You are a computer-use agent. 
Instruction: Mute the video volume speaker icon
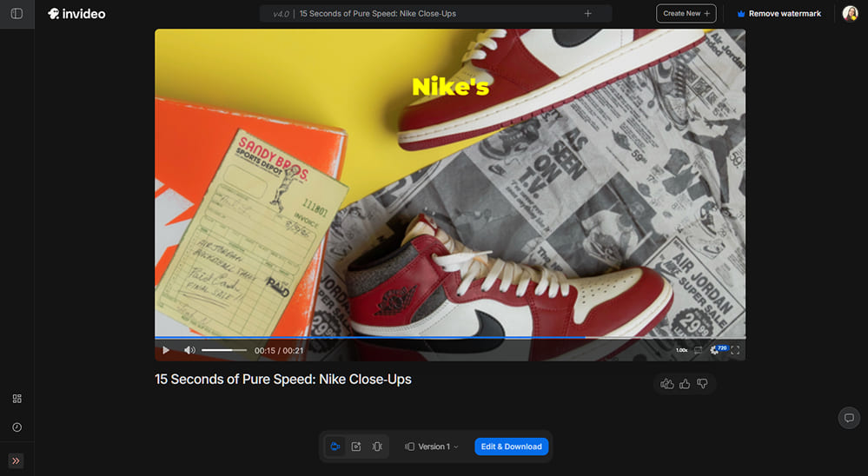tap(189, 350)
